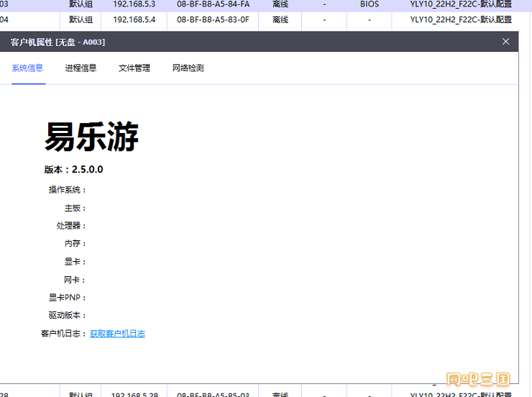
Task: Click the dialog title 客户机属性 [无盘 - A003]
Action: point(58,42)
